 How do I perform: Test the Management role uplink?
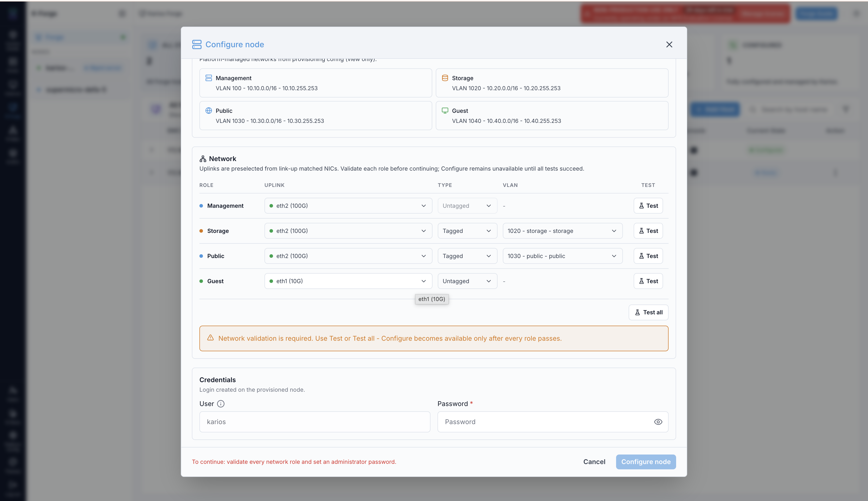pos(648,206)
